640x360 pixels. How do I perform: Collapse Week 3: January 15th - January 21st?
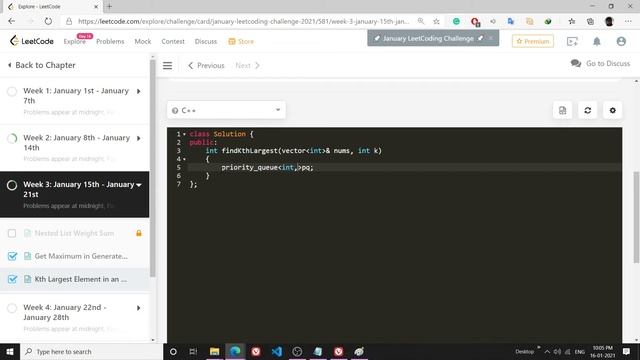139,185
